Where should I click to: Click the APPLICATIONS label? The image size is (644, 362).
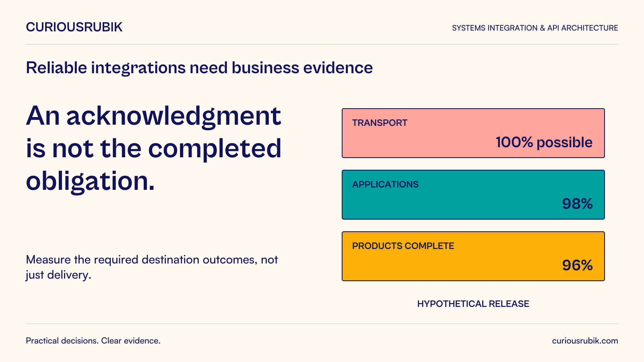coord(385,184)
